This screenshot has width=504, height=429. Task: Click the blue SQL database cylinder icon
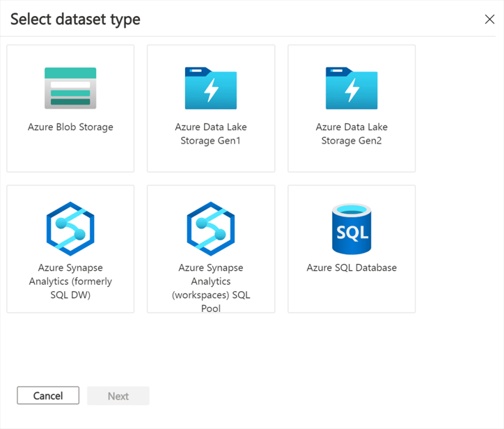[x=352, y=228]
